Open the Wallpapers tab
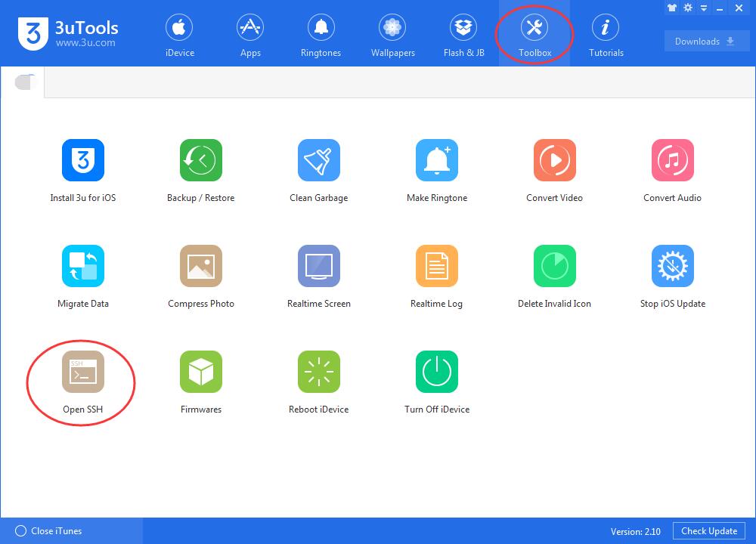This screenshot has height=544, width=756. [x=392, y=35]
